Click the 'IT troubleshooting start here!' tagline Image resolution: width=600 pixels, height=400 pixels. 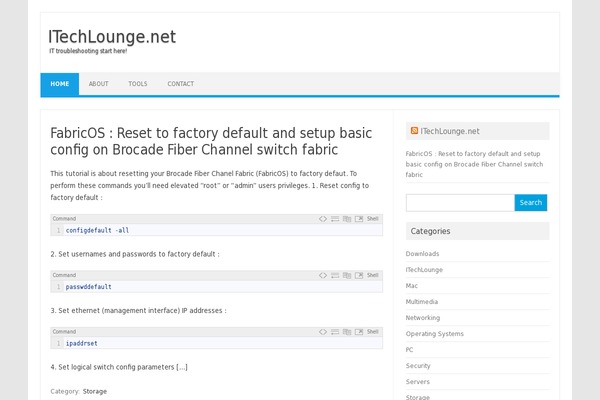(x=88, y=51)
